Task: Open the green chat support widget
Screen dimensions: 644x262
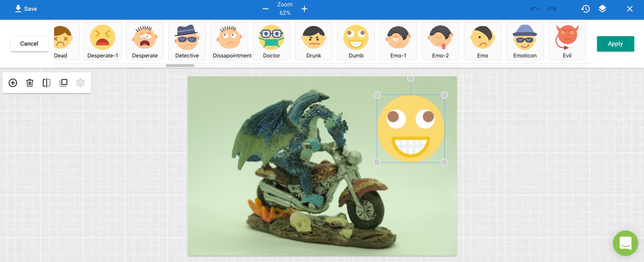Action: pyautogui.click(x=625, y=243)
